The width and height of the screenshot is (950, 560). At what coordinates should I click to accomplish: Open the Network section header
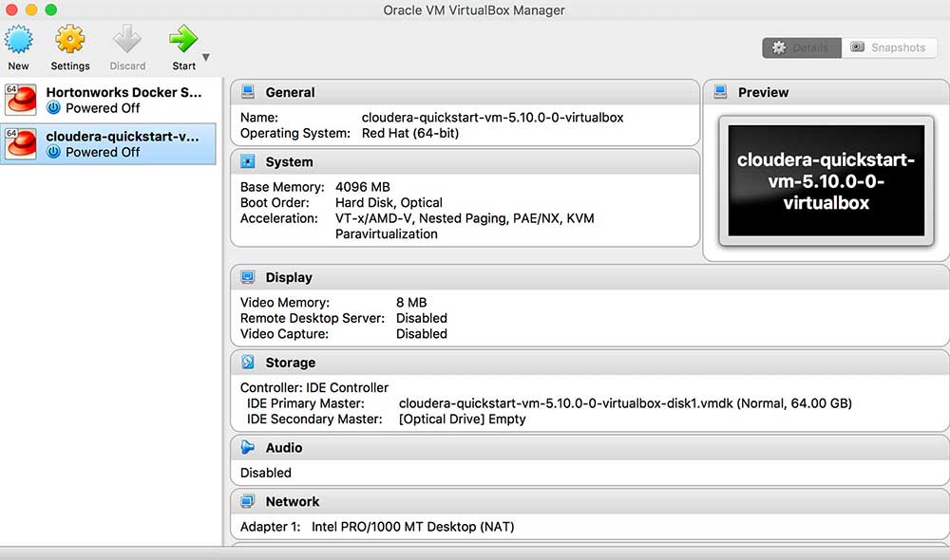(x=590, y=502)
